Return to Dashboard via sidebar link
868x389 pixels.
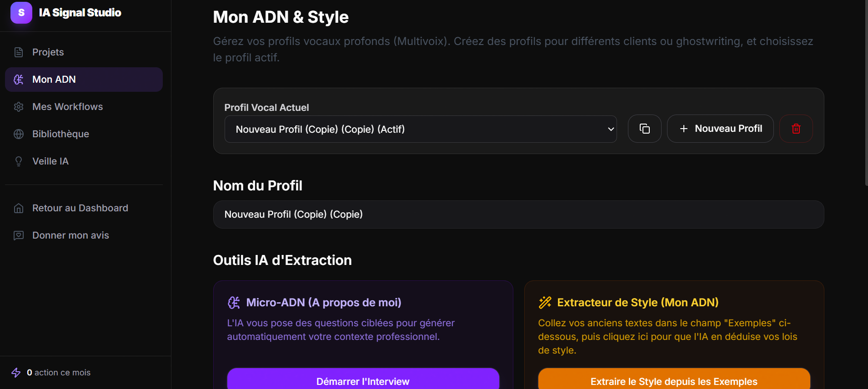pyautogui.click(x=84, y=208)
